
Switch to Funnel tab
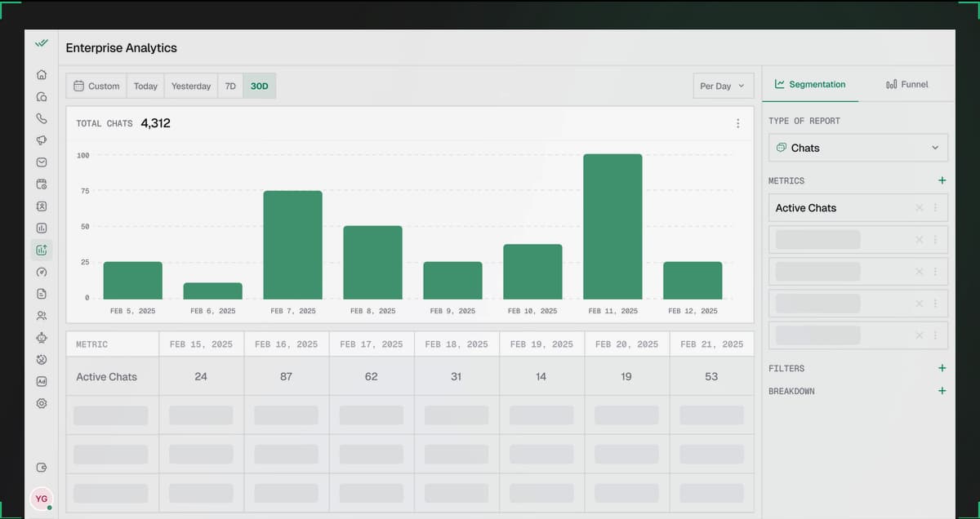pyautogui.click(x=906, y=84)
